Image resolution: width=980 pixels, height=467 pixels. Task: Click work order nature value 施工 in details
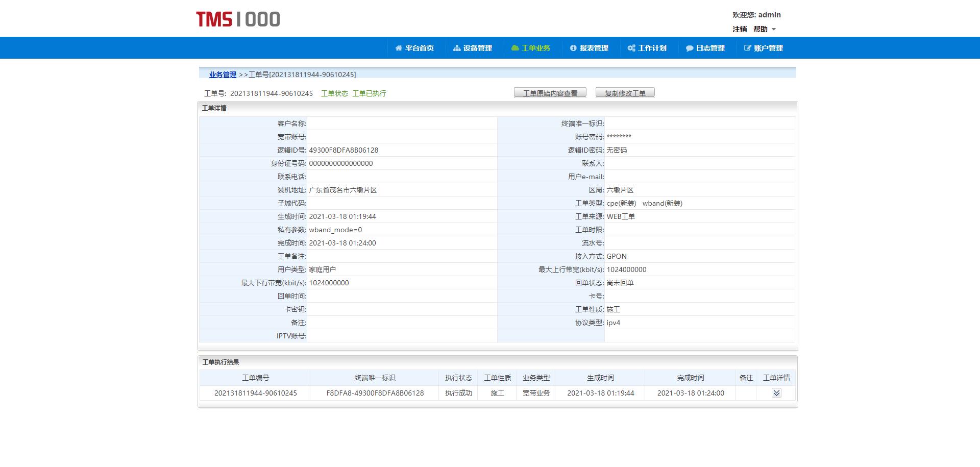point(613,309)
